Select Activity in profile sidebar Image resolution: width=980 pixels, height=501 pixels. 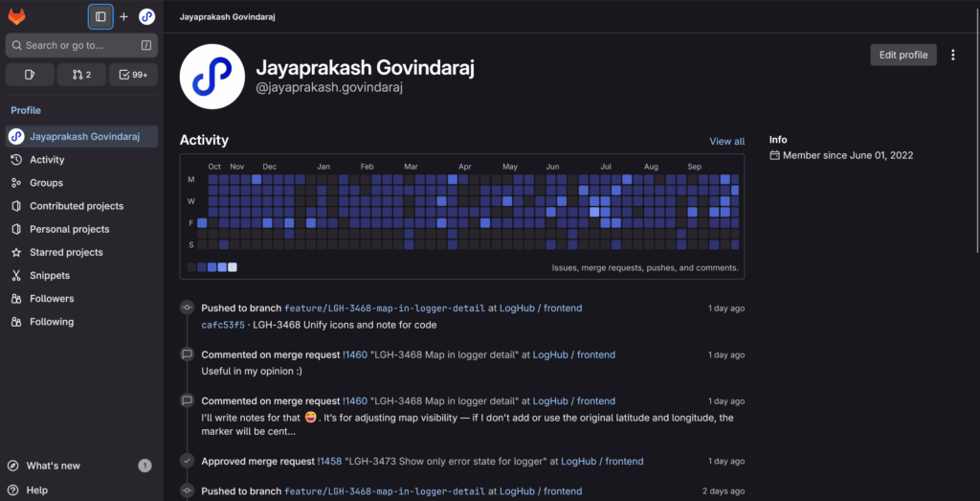[x=47, y=160]
